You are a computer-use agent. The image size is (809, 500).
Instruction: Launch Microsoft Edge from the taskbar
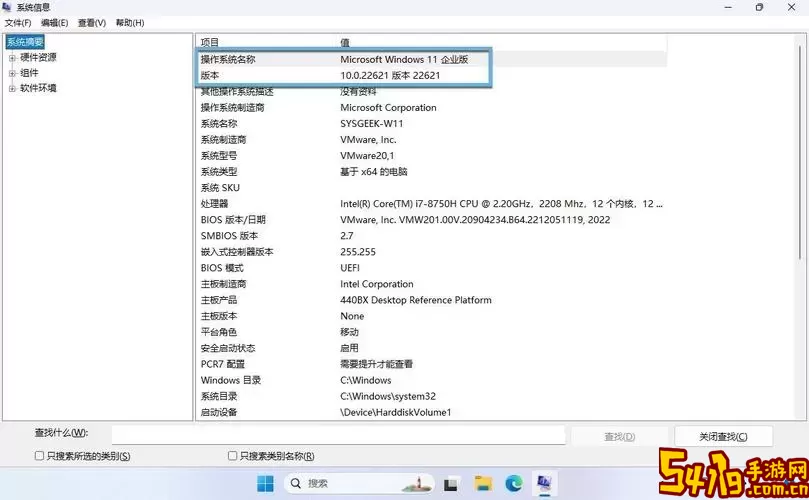pyautogui.click(x=514, y=483)
